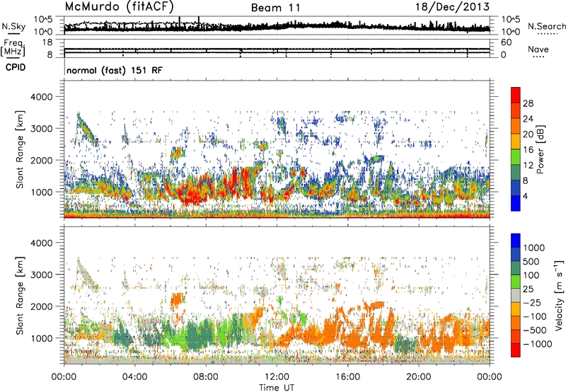This screenshot has width=566, height=392.
Task: Click the 'Nave' legend label
Action: click(538, 49)
